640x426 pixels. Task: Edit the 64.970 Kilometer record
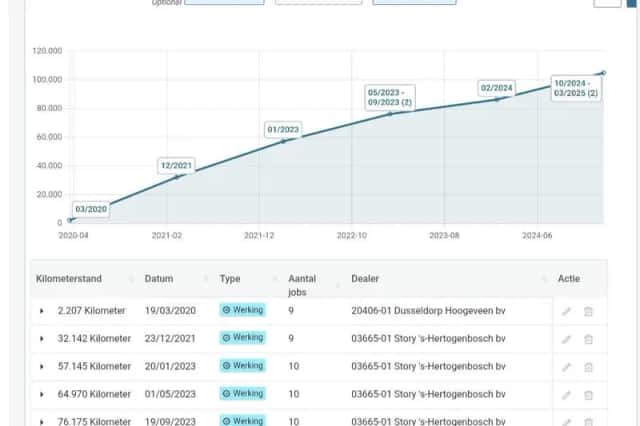[566, 395]
